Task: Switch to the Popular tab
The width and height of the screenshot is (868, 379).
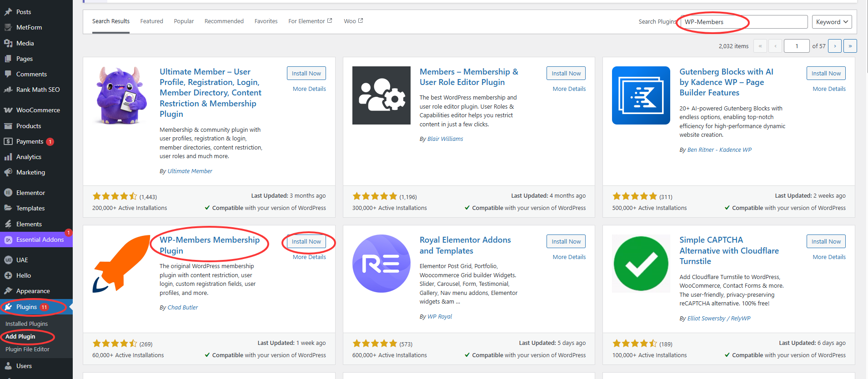Action: click(184, 21)
